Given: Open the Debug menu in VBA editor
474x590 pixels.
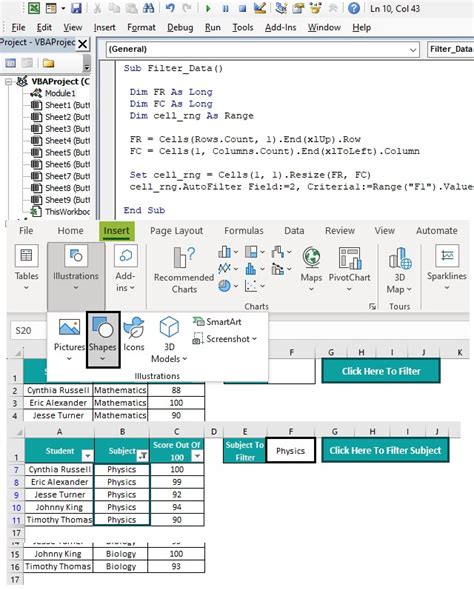Looking at the screenshot, I should (180, 27).
